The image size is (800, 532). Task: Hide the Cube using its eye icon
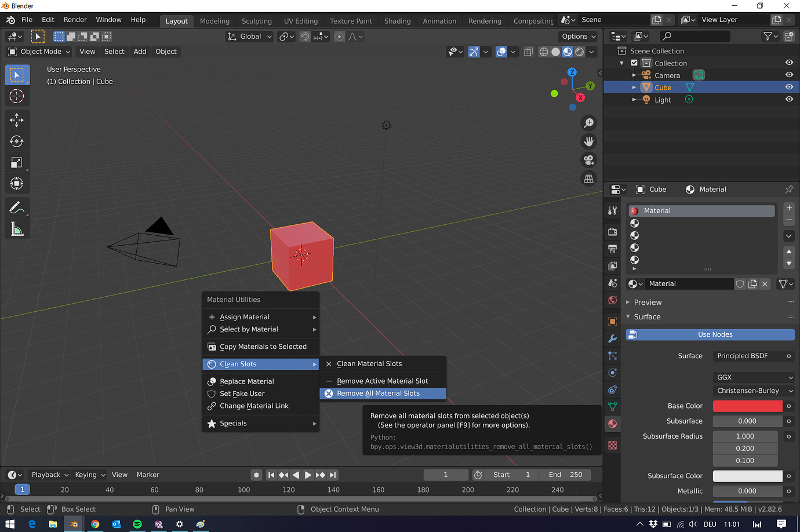click(x=789, y=87)
